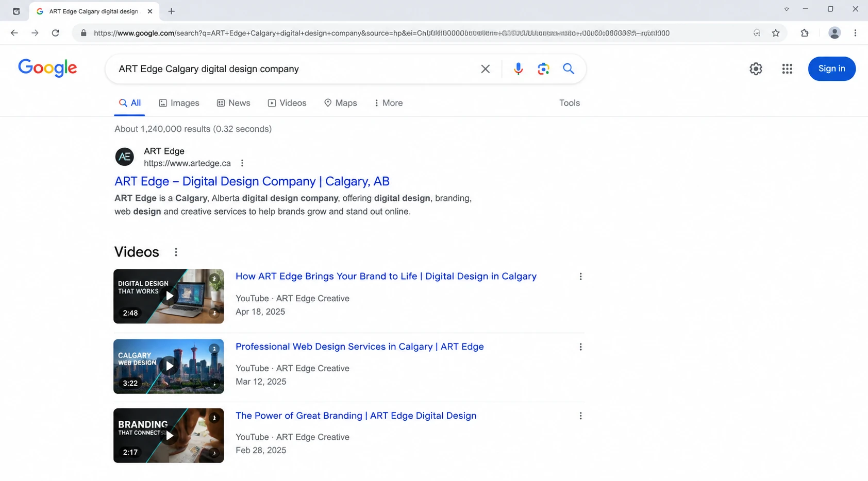Open the browser extensions puzzle icon

pyautogui.click(x=805, y=33)
